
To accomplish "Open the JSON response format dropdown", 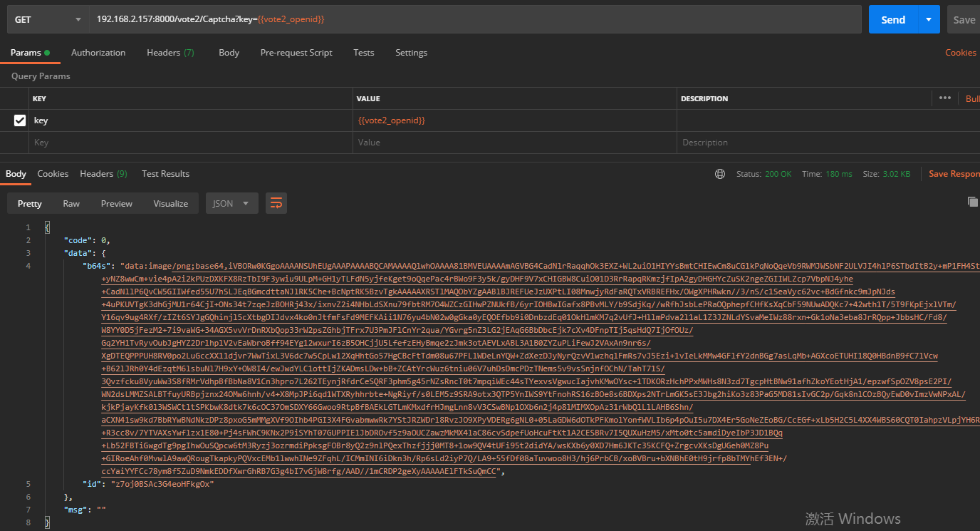I will [x=231, y=203].
